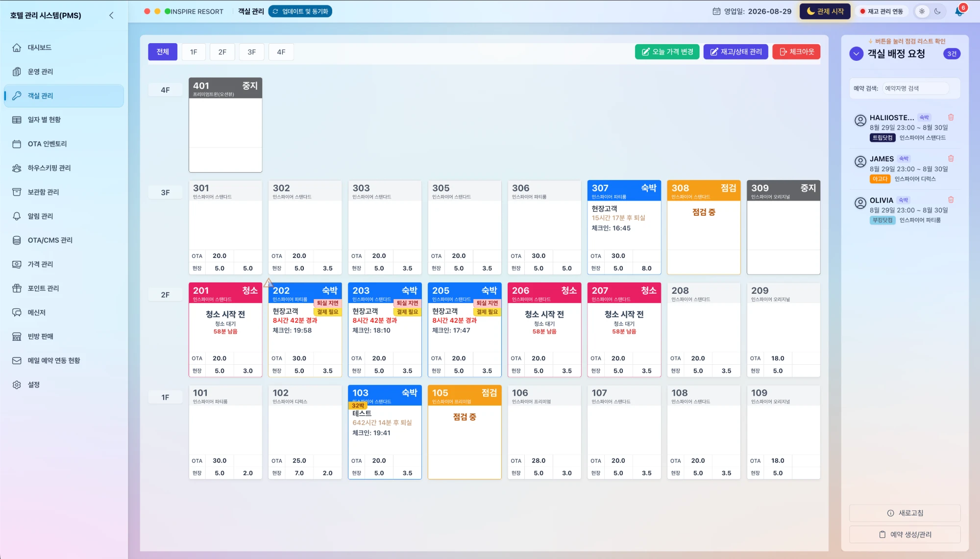Viewport: 980px width, 559px height.
Task: Click 예약 생성/관리 button
Action: pos(905,534)
